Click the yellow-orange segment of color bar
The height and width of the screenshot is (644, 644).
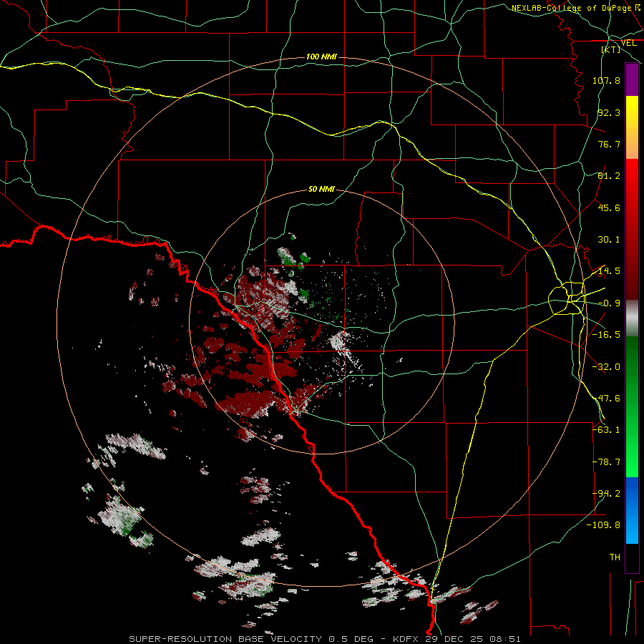(x=632, y=127)
